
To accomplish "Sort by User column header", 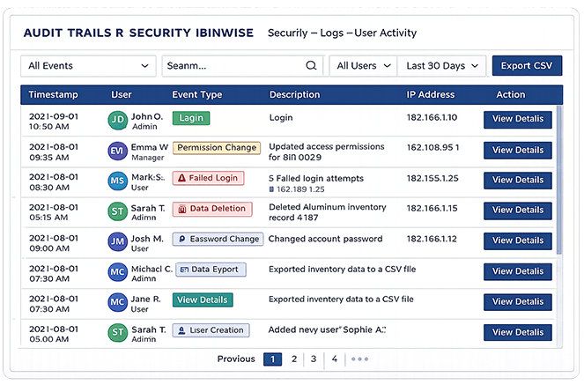I will 122,94.
